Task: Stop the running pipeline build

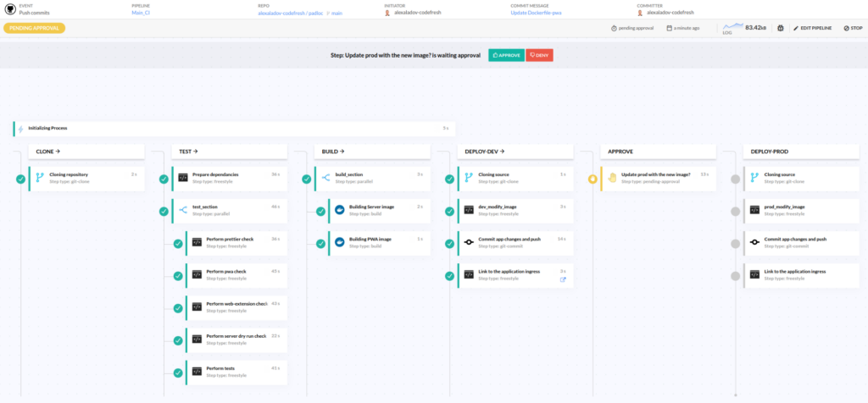Action: point(851,28)
